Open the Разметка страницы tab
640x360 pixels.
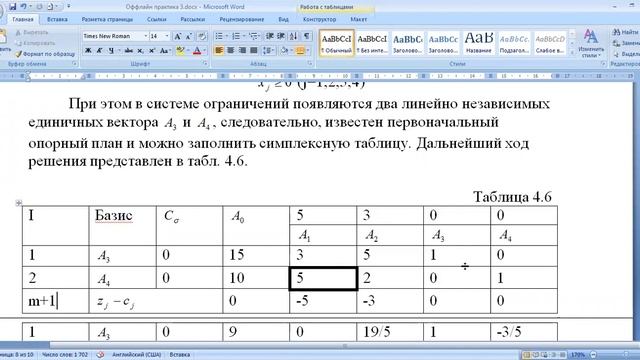[x=107, y=19]
